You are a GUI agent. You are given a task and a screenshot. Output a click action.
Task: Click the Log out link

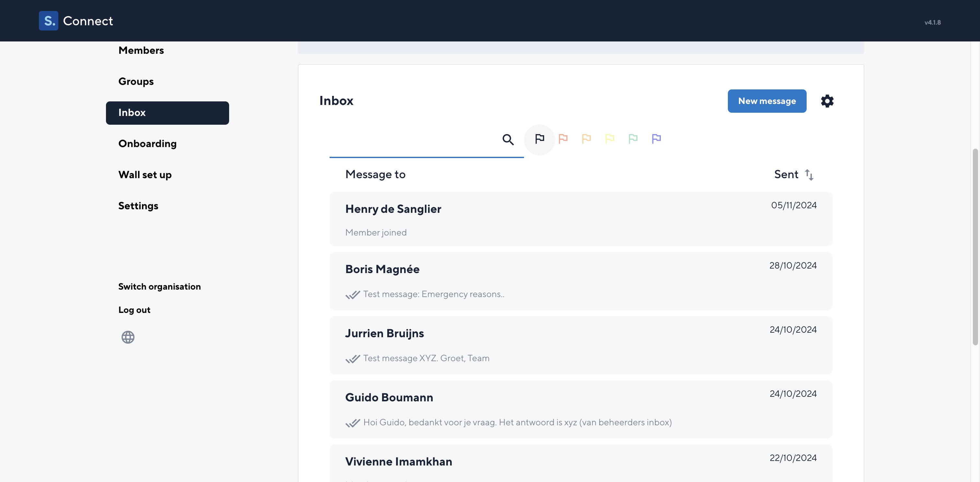click(x=134, y=310)
